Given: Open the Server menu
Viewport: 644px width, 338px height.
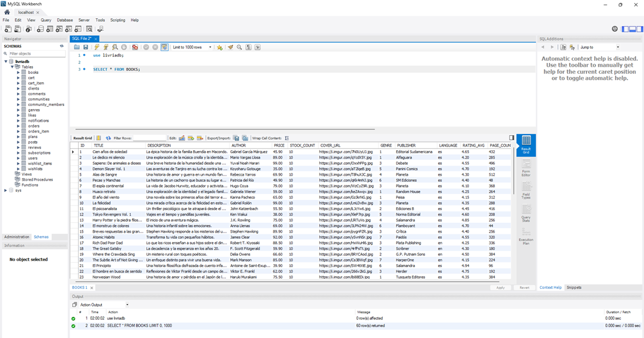Looking at the screenshot, I should pyautogui.click(x=84, y=20).
